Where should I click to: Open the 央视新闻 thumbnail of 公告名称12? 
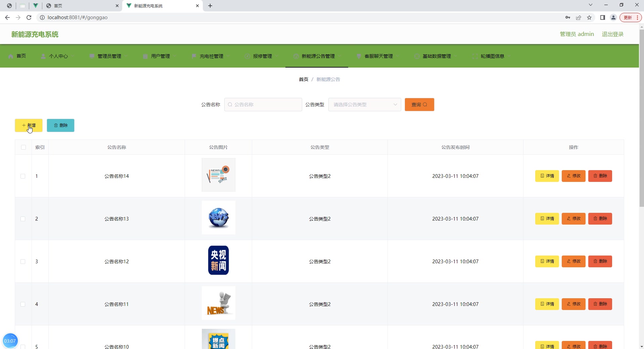219,260
